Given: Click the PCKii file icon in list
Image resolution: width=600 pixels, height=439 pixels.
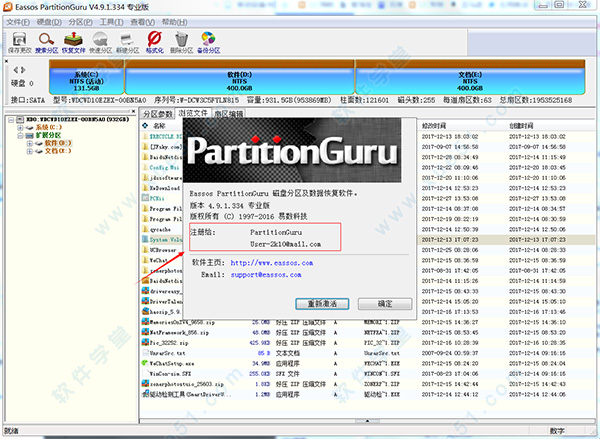Looking at the screenshot, I should [x=145, y=198].
